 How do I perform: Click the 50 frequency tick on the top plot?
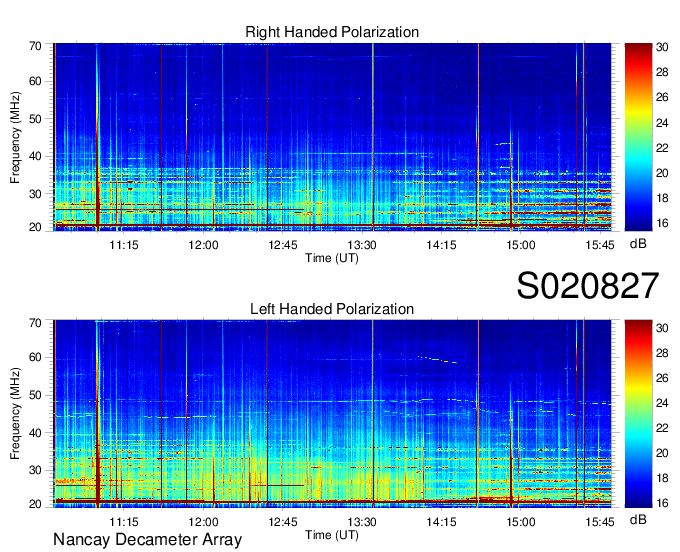click(x=35, y=119)
